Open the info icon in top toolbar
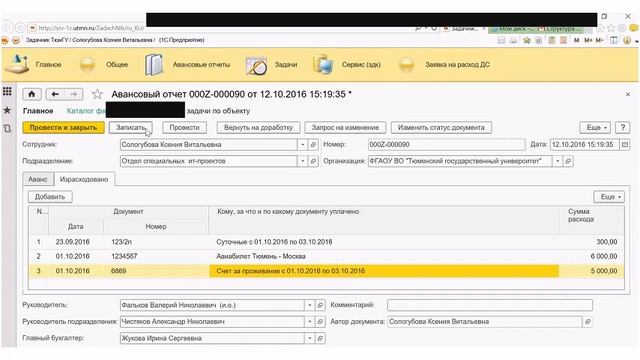The width and height of the screenshot is (640, 360). point(627,40)
